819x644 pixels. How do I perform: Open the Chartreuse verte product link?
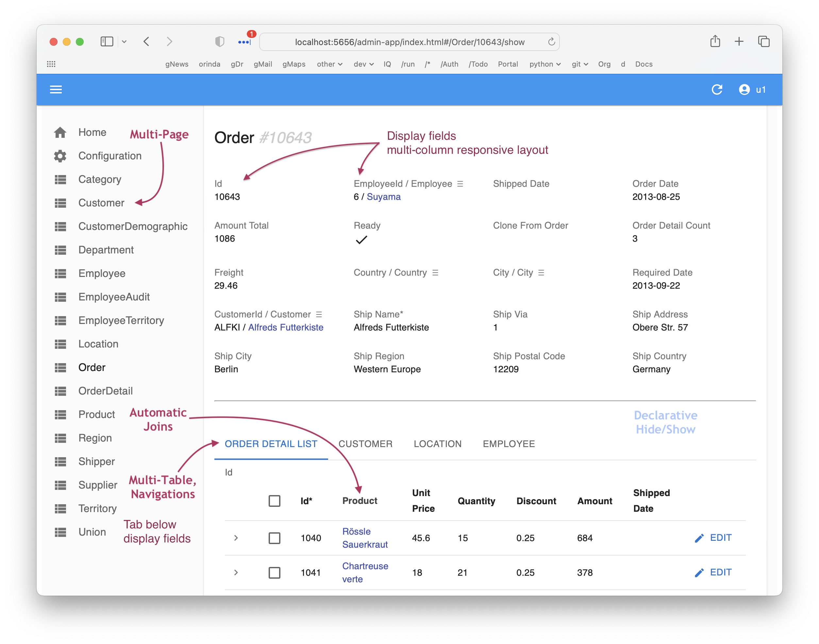coord(365,573)
